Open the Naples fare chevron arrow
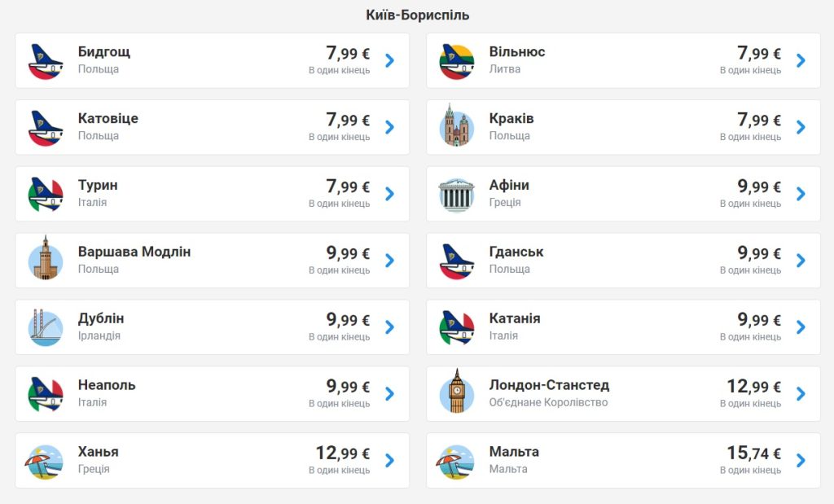Image resolution: width=834 pixels, height=504 pixels. (x=389, y=394)
